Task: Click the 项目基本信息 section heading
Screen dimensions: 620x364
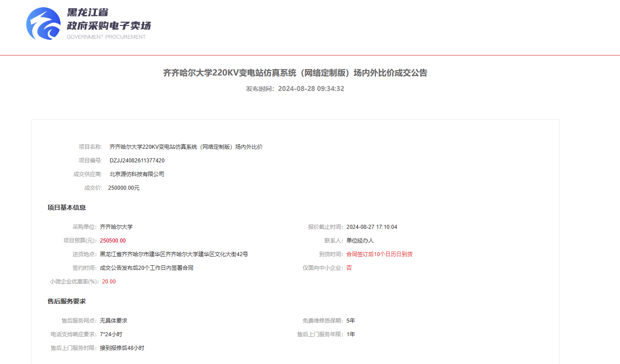Action: pyautogui.click(x=66, y=208)
